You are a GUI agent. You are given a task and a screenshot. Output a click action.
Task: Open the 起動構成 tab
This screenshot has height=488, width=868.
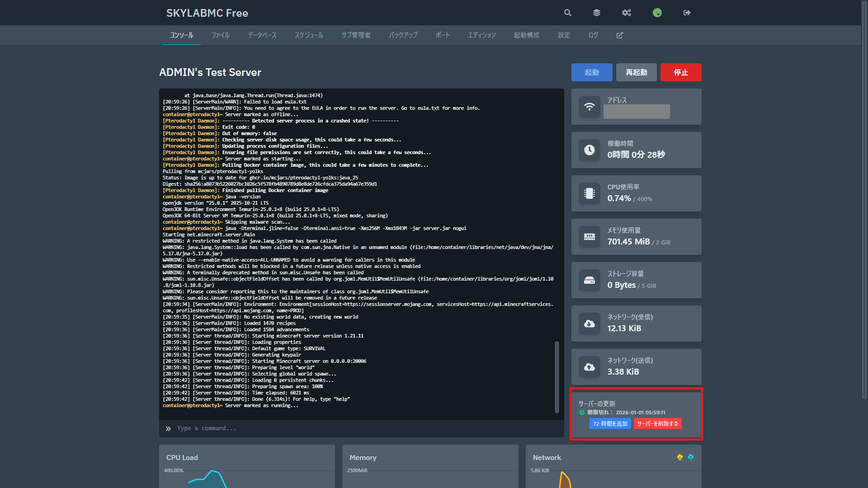527,35
